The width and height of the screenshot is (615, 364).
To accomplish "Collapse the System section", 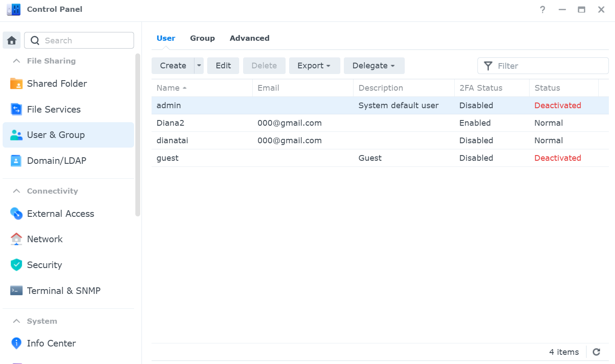I will [17, 321].
